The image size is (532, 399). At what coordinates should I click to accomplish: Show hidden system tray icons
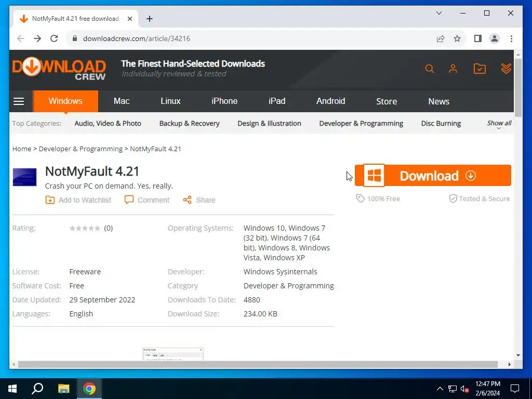pyautogui.click(x=440, y=389)
